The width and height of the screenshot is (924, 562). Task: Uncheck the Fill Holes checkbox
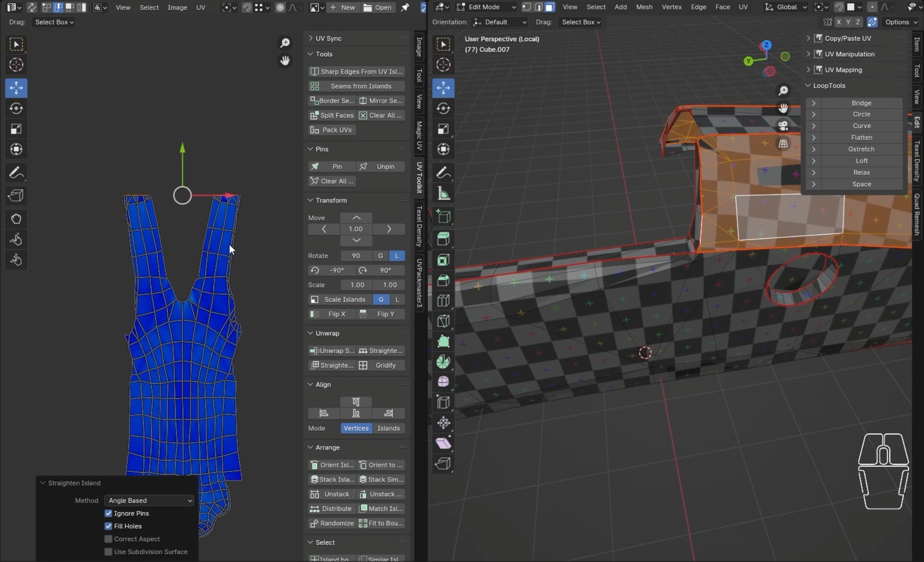(108, 526)
